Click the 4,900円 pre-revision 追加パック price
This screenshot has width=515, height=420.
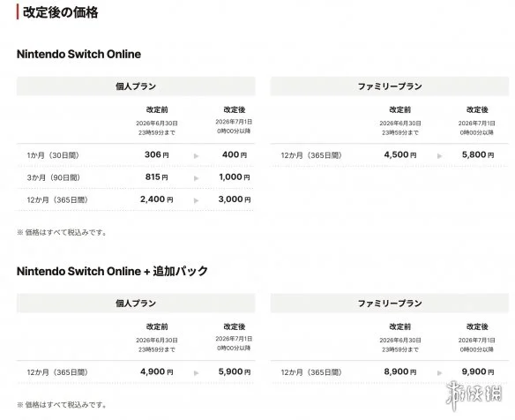[157, 371]
